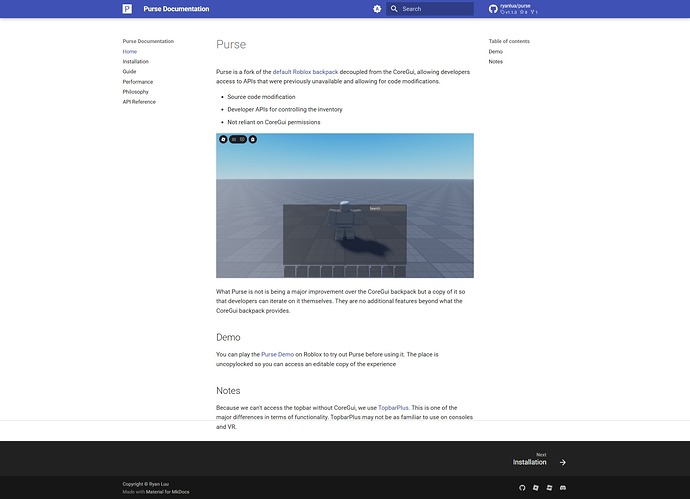Screen dimensions: 690x499
Task: Open the Performance page from the sidebar
Action: point(138,82)
